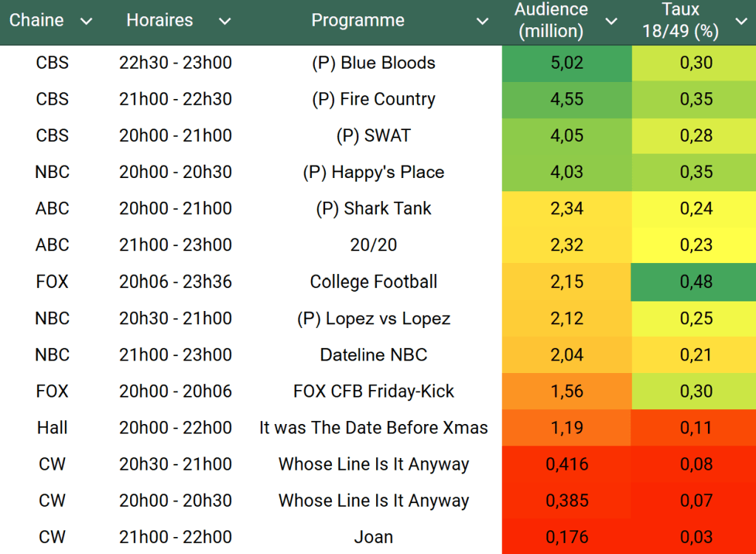Click the dark green 0,48 taux cell
The image size is (756, 554).
pos(695,281)
